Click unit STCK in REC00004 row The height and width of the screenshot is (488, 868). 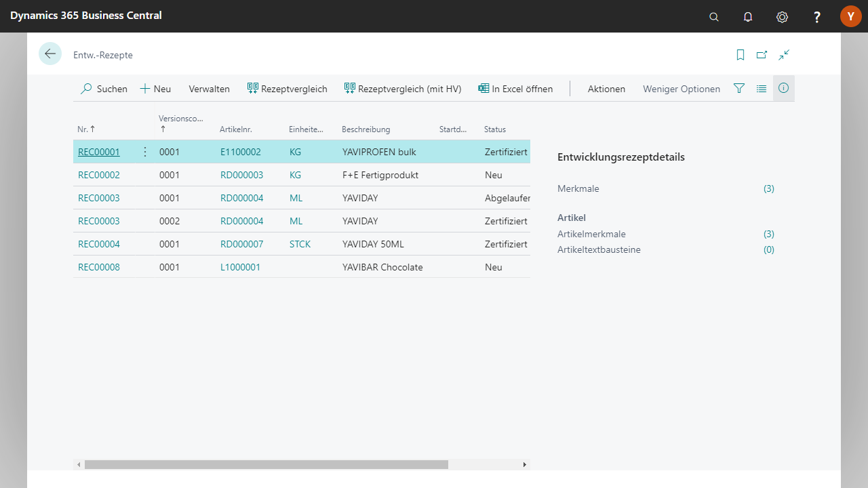[300, 244]
